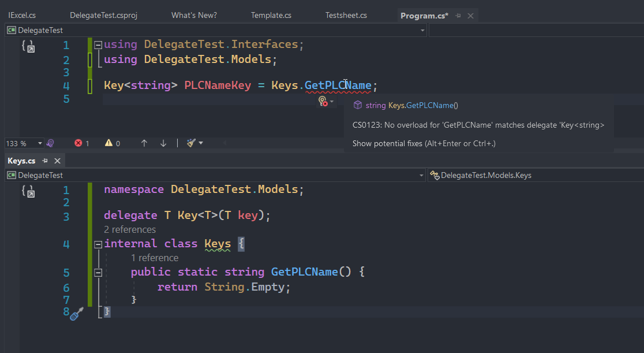
Task: Click the code cleanup broom icon
Action: coord(192,143)
